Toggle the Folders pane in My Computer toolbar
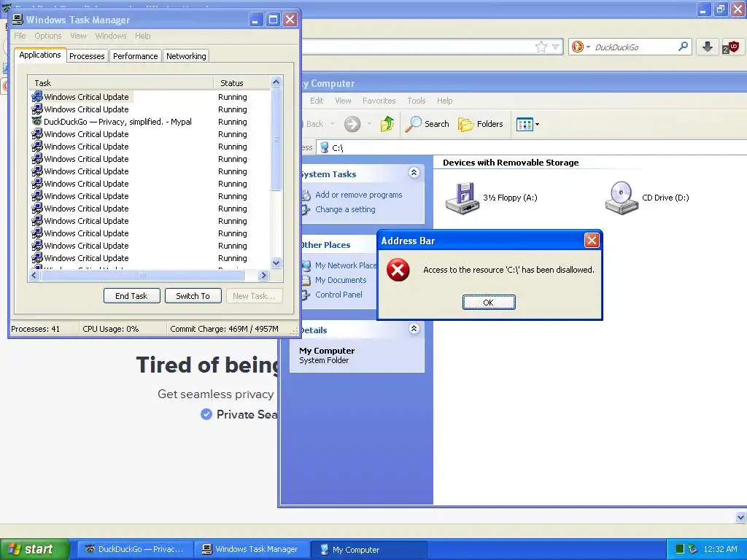Screen dimensions: 747x560 pos(480,124)
